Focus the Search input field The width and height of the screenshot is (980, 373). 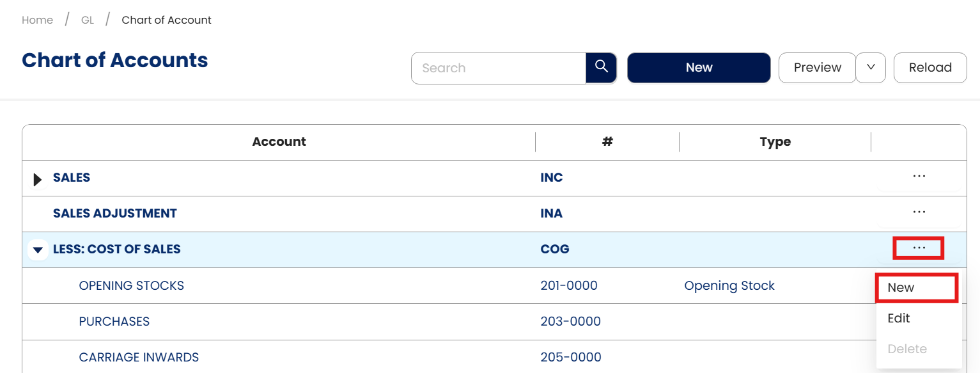[x=499, y=68]
